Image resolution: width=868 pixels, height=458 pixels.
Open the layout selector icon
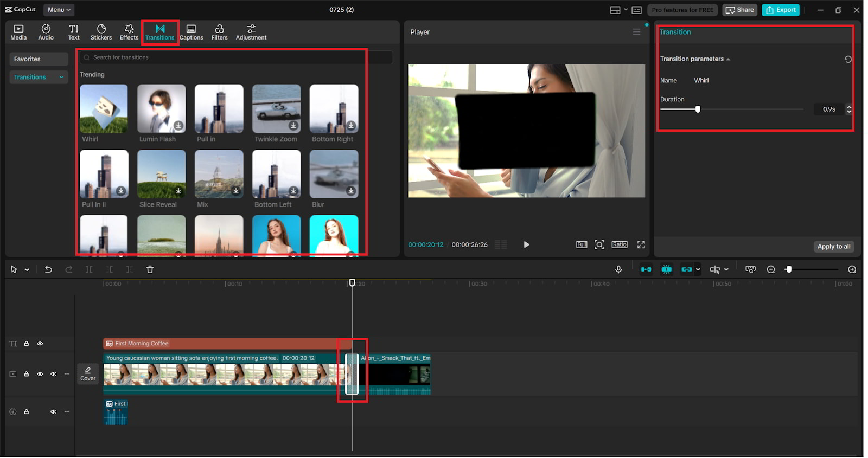pyautogui.click(x=615, y=10)
